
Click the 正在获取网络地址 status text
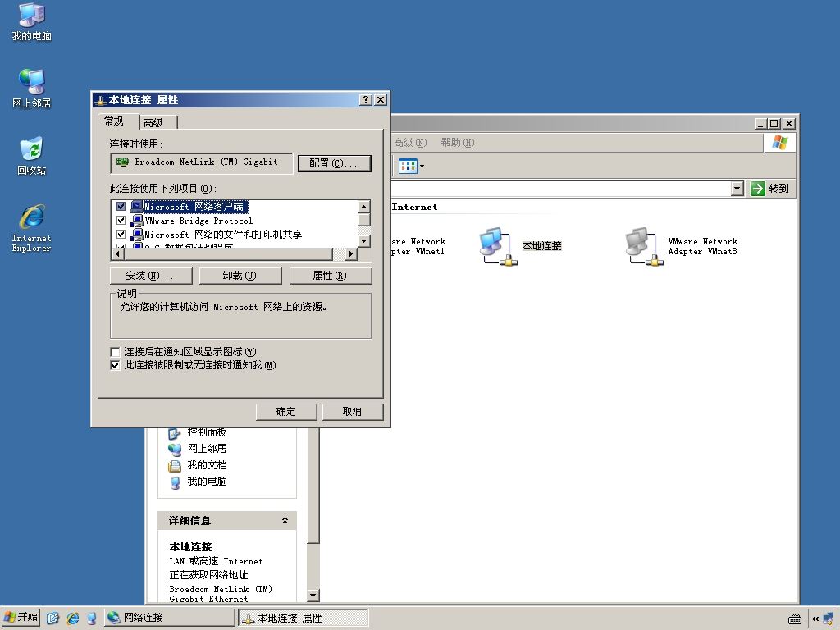[x=208, y=575]
